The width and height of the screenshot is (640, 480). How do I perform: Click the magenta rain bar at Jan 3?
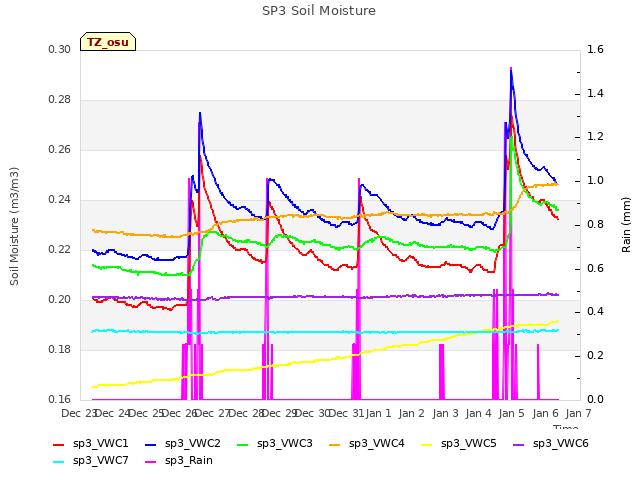(442, 372)
